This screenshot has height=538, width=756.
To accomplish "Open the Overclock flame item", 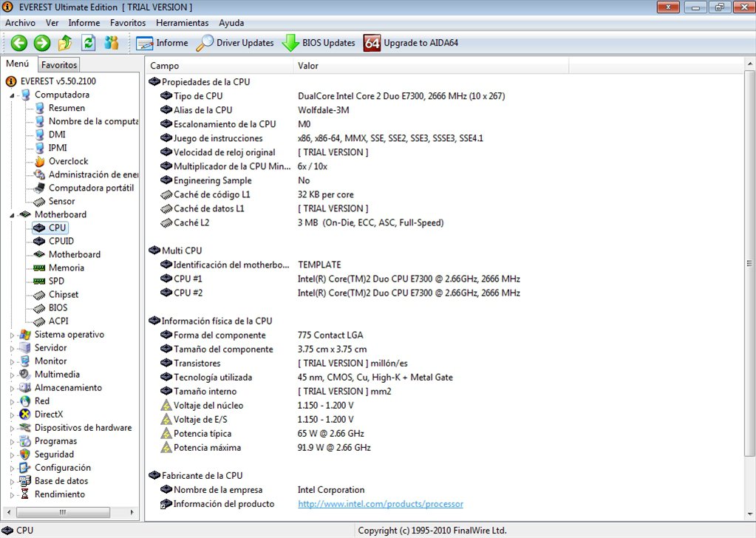I will pos(69,162).
